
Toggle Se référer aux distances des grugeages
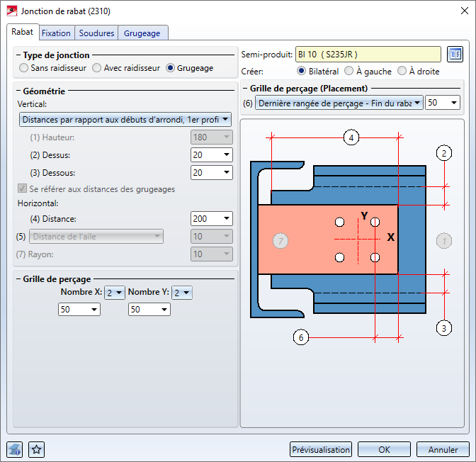96,189
